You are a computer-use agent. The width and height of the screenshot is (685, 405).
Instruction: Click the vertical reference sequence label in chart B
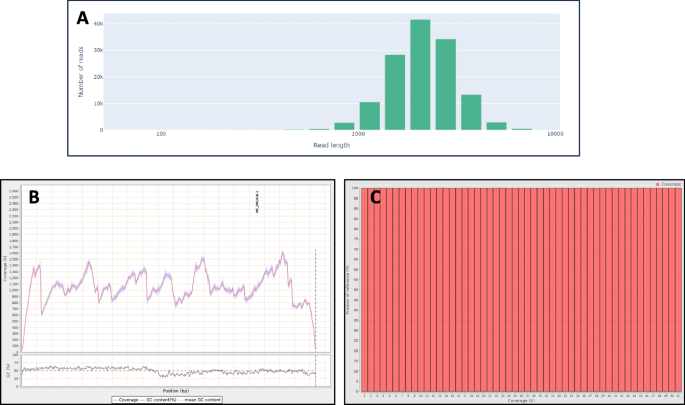(257, 202)
